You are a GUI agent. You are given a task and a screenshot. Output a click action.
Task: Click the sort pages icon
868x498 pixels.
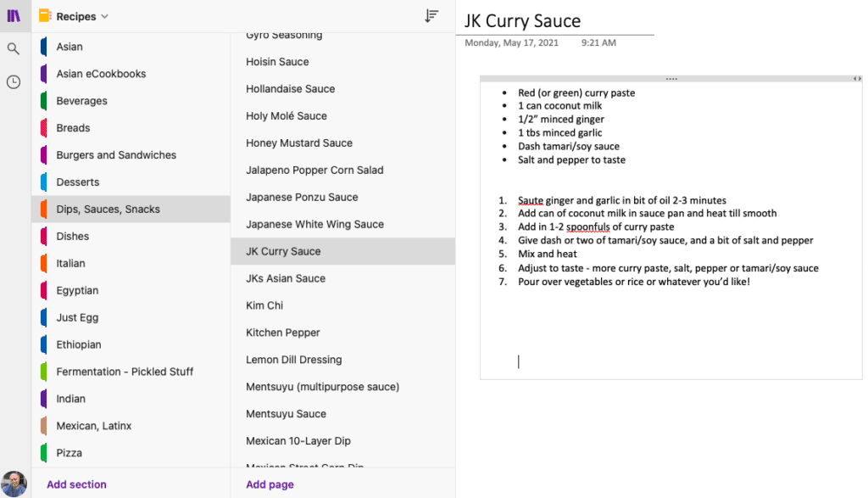(432, 16)
